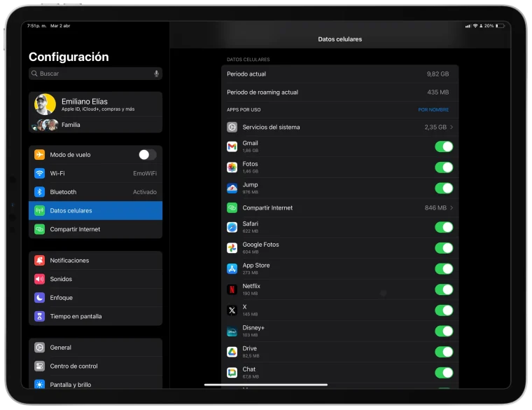This screenshot has height=410, width=532.
Task: Open Bluetooth settings in sidebar
Action: pyautogui.click(x=95, y=192)
